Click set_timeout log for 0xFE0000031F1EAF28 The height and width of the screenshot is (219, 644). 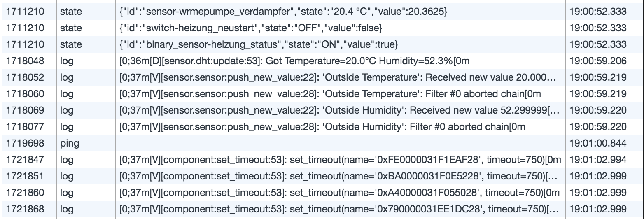pos(339,159)
